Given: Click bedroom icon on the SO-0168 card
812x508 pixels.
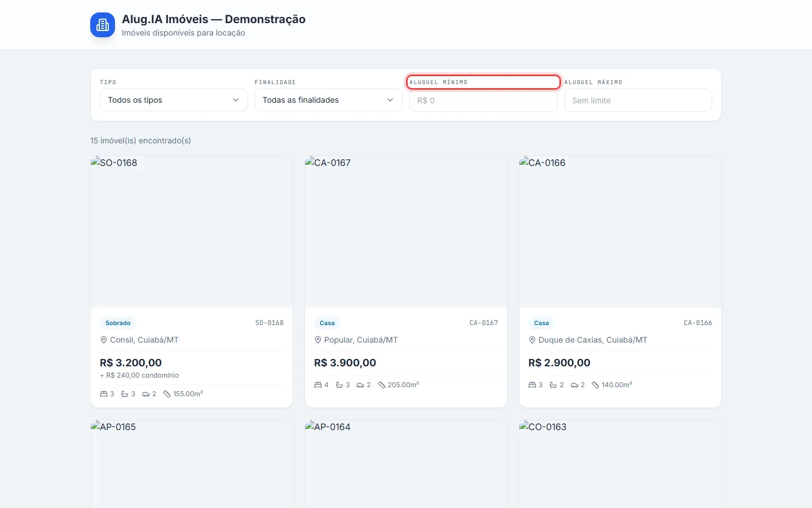Looking at the screenshot, I should click(104, 394).
